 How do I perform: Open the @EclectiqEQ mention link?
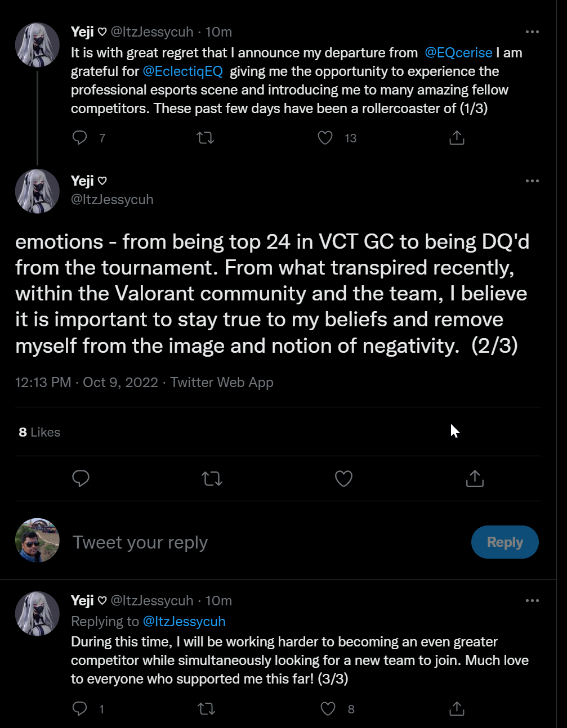183,71
